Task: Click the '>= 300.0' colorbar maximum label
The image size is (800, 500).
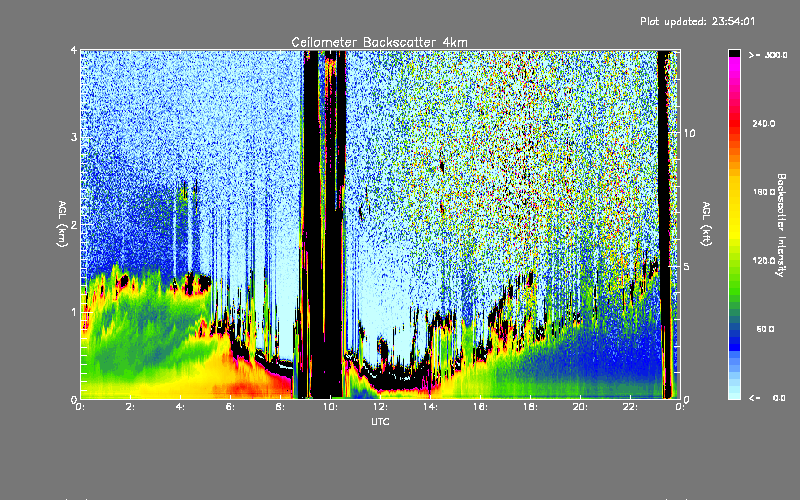Action: tap(768, 55)
